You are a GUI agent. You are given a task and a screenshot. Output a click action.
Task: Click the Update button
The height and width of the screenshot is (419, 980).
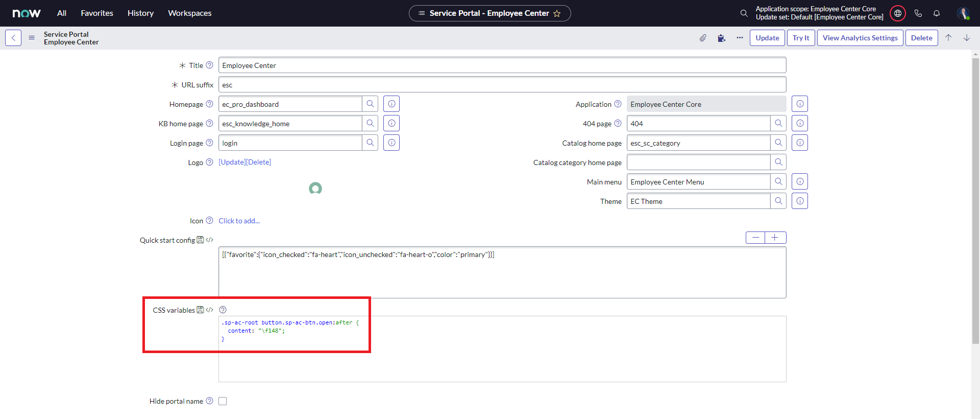point(767,38)
